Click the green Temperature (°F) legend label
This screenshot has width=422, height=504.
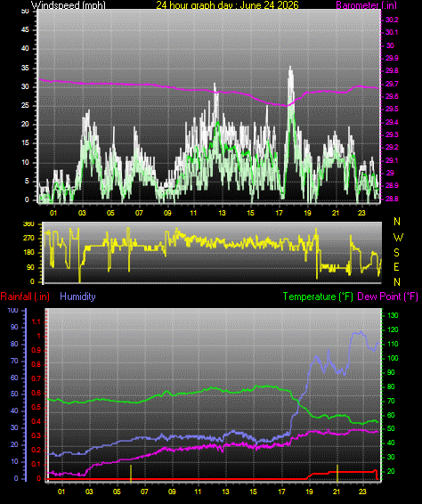click(x=318, y=297)
